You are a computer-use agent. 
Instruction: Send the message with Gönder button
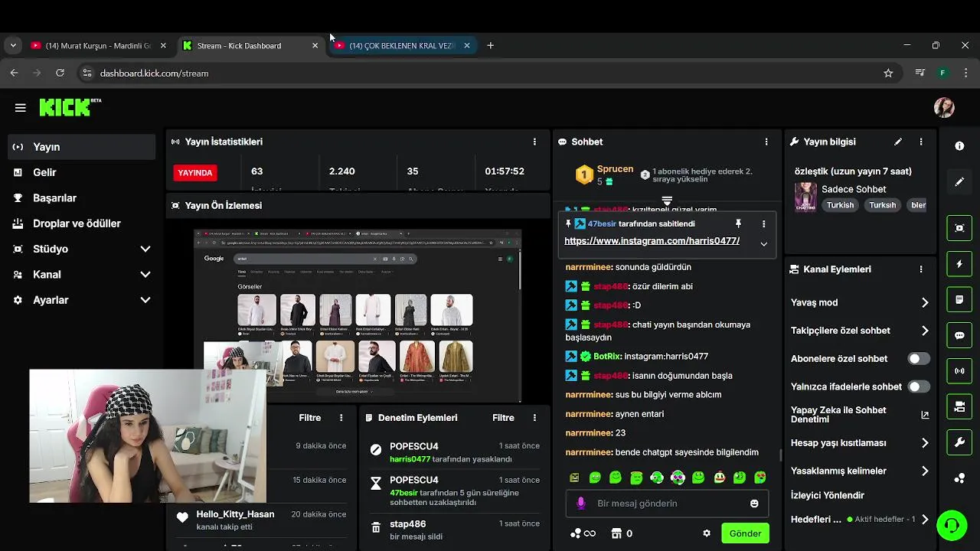[745, 533]
